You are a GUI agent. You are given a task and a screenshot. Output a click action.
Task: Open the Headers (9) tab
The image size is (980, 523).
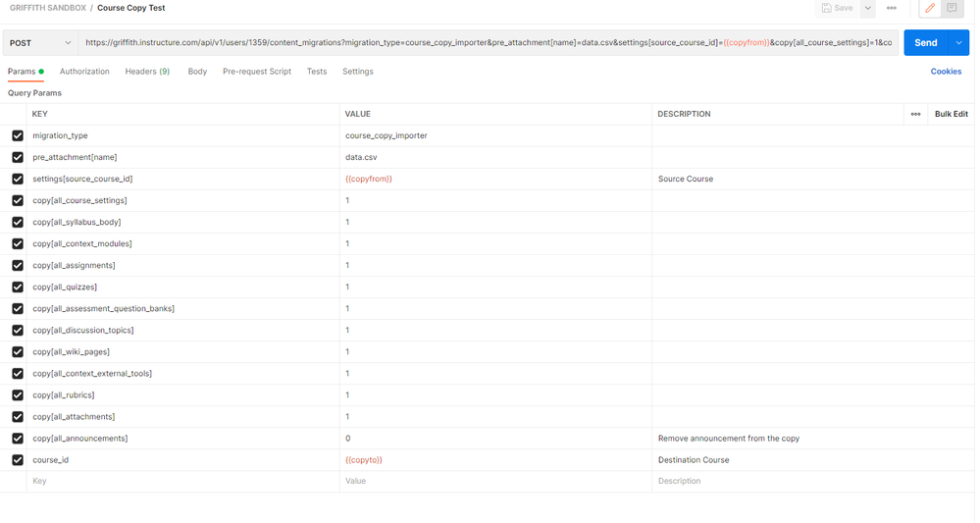point(147,72)
